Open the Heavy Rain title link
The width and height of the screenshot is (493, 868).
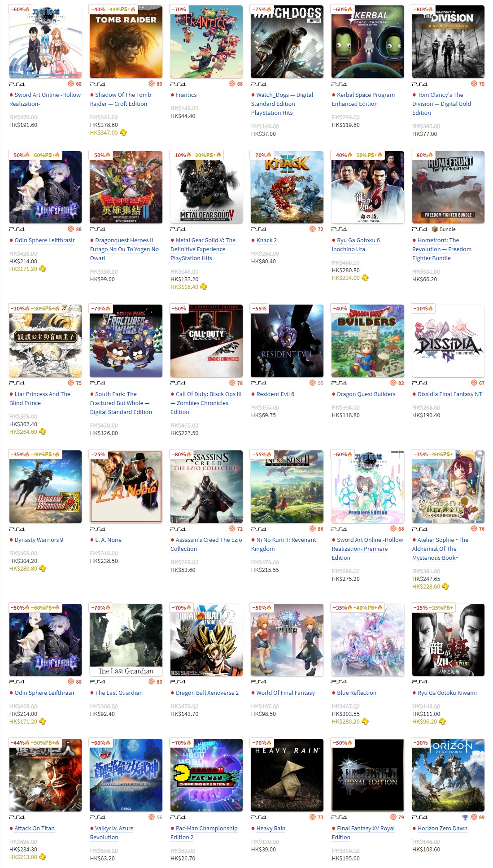click(x=271, y=829)
